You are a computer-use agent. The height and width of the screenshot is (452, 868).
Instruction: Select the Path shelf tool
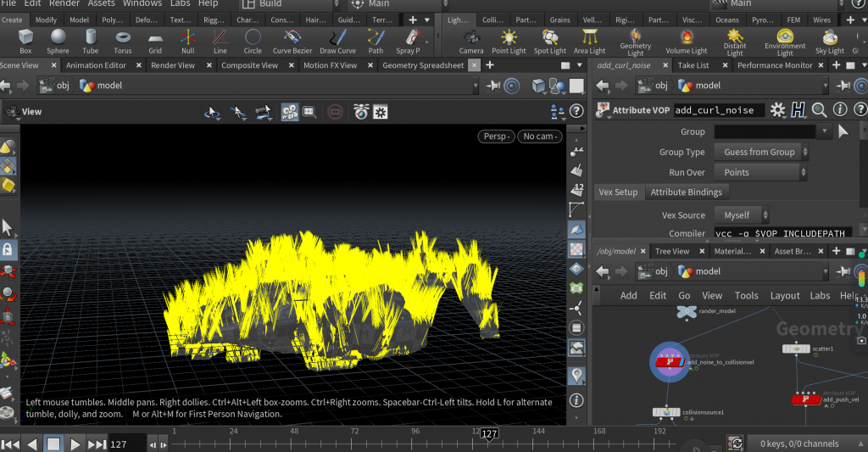[x=376, y=42]
